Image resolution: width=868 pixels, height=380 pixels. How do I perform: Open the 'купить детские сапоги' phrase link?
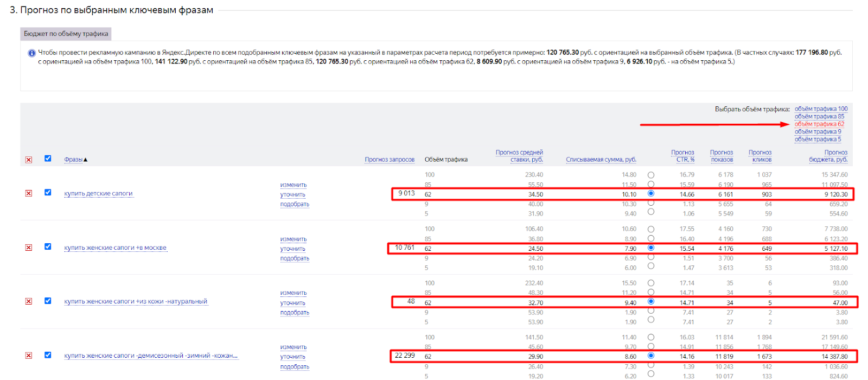pyautogui.click(x=98, y=194)
